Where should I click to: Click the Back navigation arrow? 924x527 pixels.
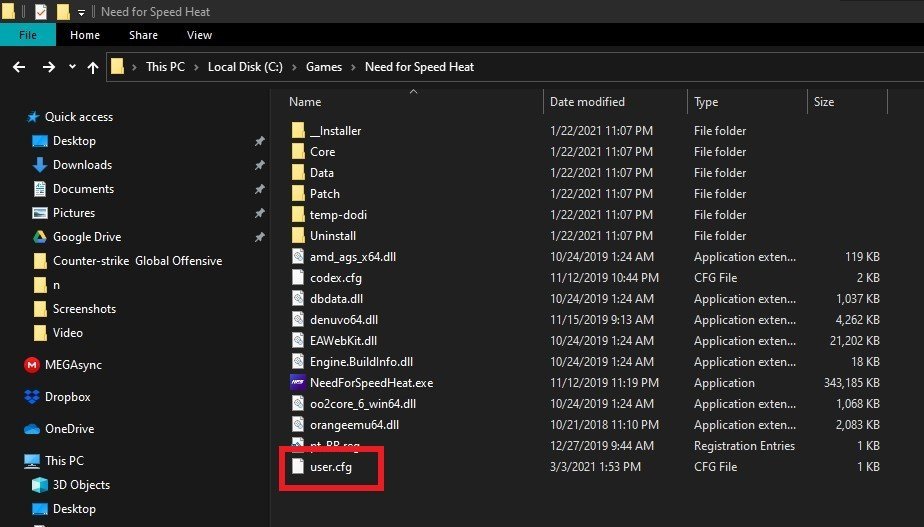coord(18,67)
